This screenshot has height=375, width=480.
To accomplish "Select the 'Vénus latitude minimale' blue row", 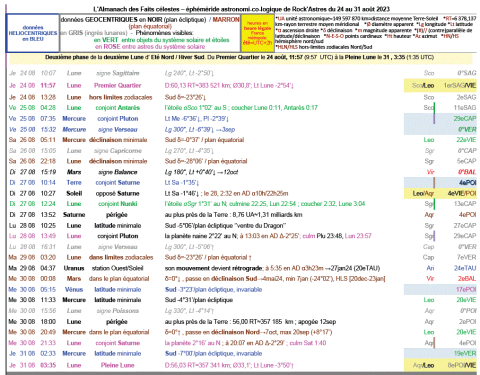I will [243, 289].
